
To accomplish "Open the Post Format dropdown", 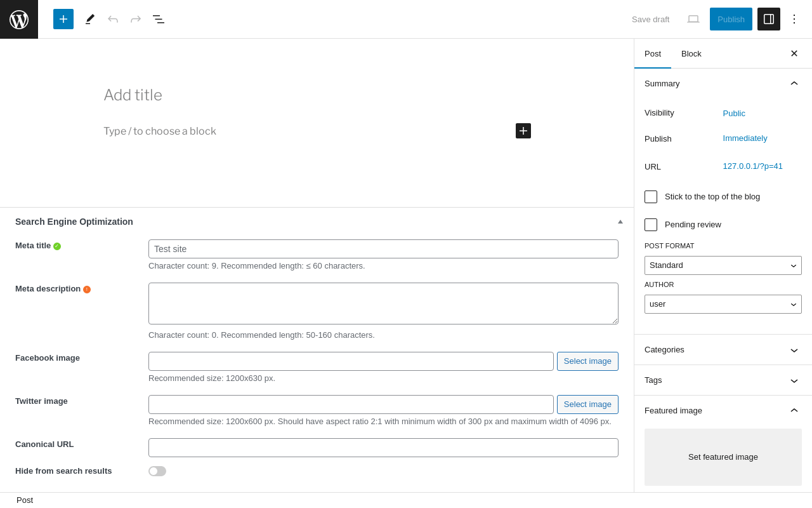I will pos(723,265).
